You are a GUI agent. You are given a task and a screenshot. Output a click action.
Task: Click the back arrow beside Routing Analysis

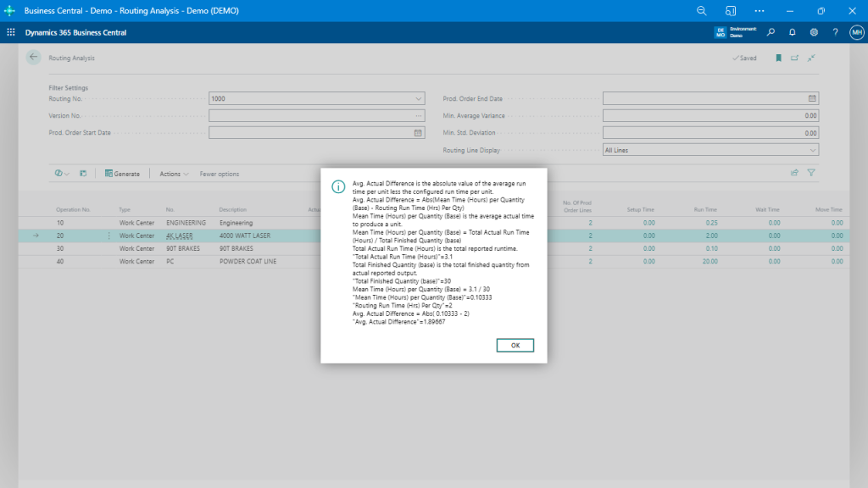(x=33, y=58)
